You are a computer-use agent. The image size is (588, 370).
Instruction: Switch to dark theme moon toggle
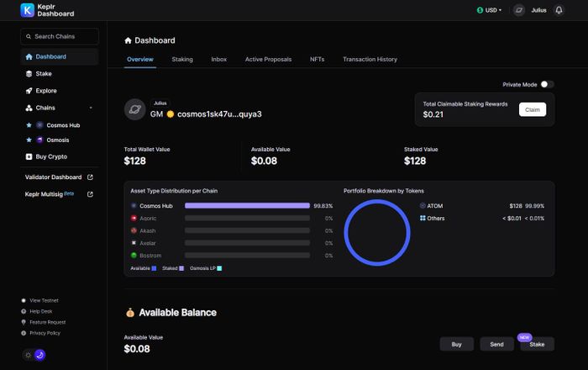(x=40, y=355)
